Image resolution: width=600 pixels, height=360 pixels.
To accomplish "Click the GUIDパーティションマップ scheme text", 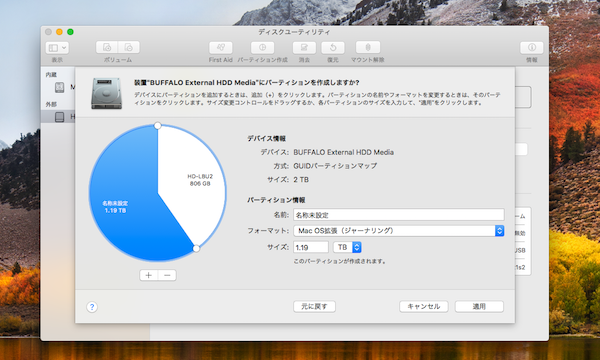I will [x=335, y=166].
